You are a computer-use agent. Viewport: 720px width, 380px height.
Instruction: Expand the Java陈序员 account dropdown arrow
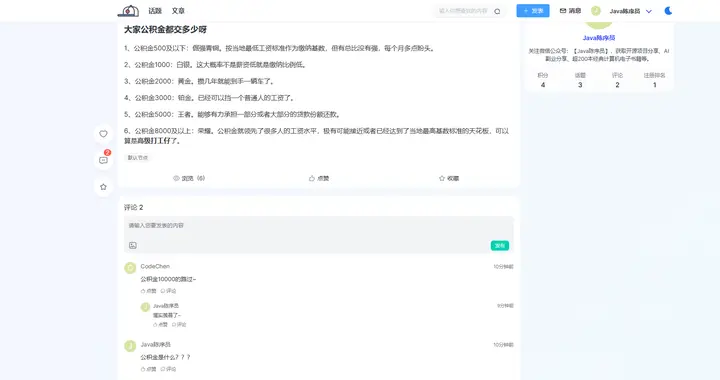click(x=649, y=11)
